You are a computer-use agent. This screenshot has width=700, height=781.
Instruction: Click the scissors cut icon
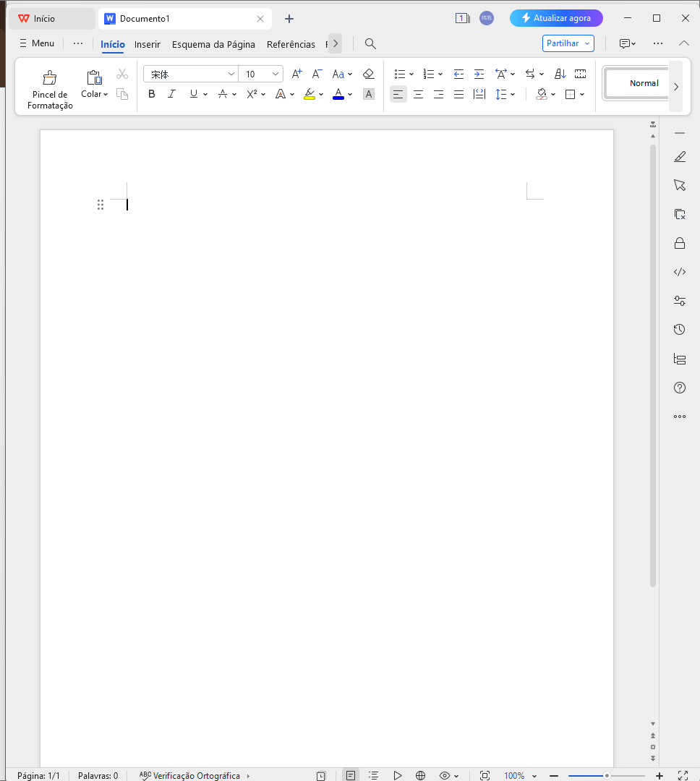point(122,74)
